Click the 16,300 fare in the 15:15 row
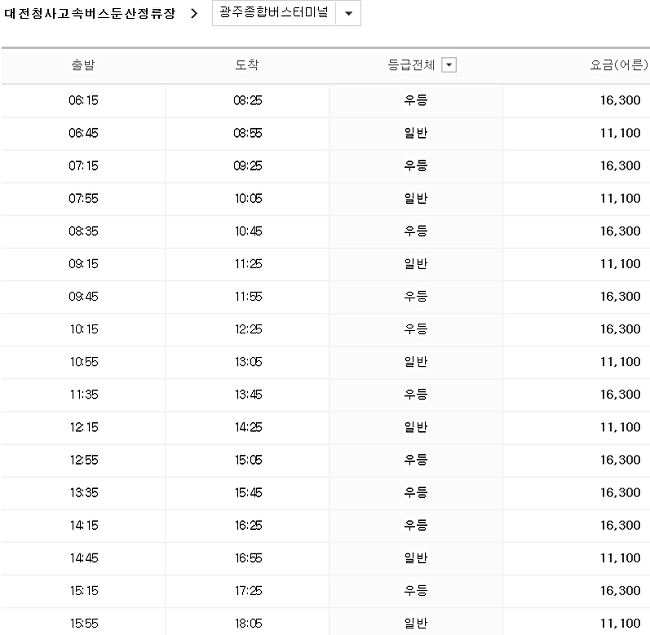The height and width of the screenshot is (635, 650). 621,591
